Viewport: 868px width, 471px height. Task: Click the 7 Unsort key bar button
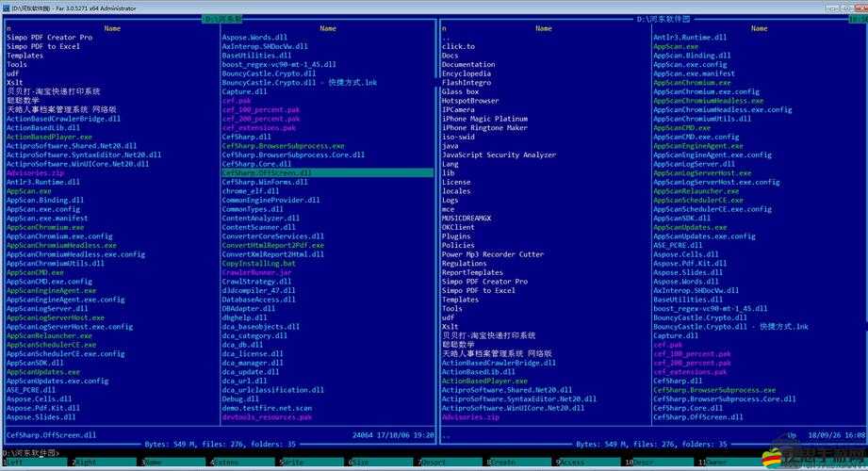click(x=450, y=463)
